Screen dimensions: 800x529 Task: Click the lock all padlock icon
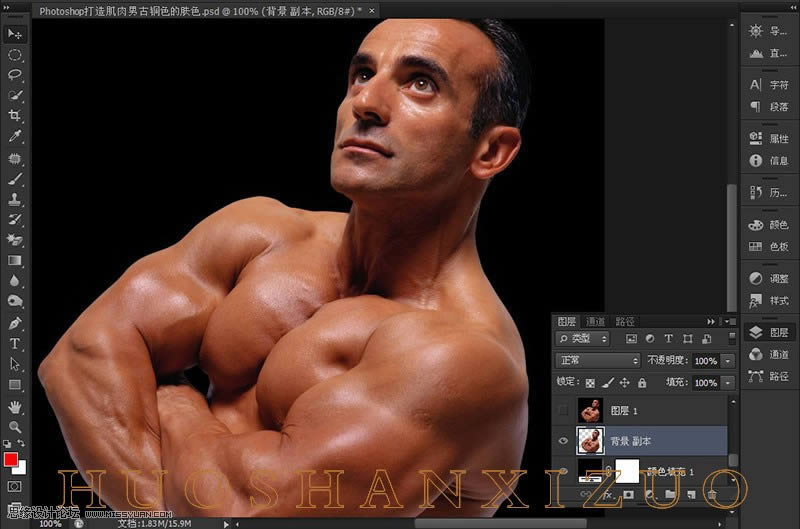coord(642,383)
